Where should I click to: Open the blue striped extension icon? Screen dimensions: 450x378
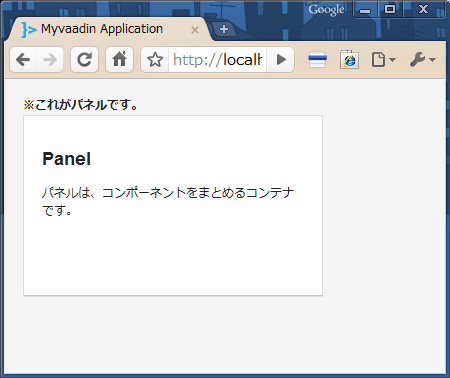click(x=317, y=60)
